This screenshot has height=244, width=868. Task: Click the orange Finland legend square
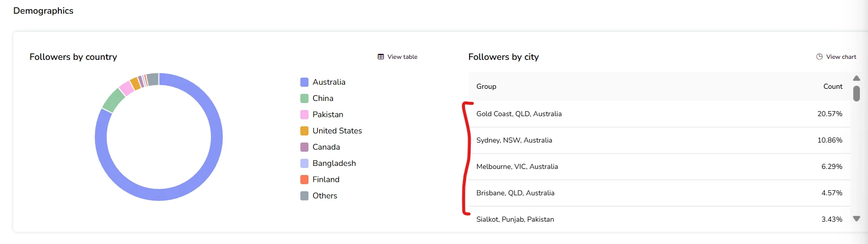[x=304, y=180]
